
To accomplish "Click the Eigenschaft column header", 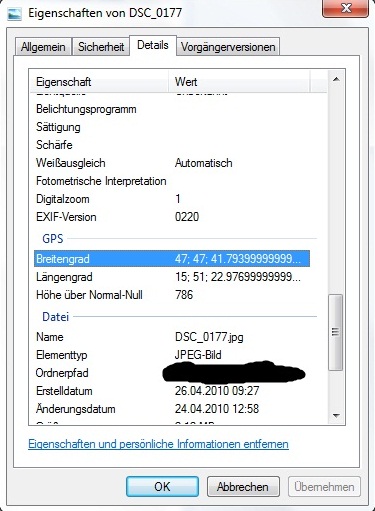I will (99, 82).
